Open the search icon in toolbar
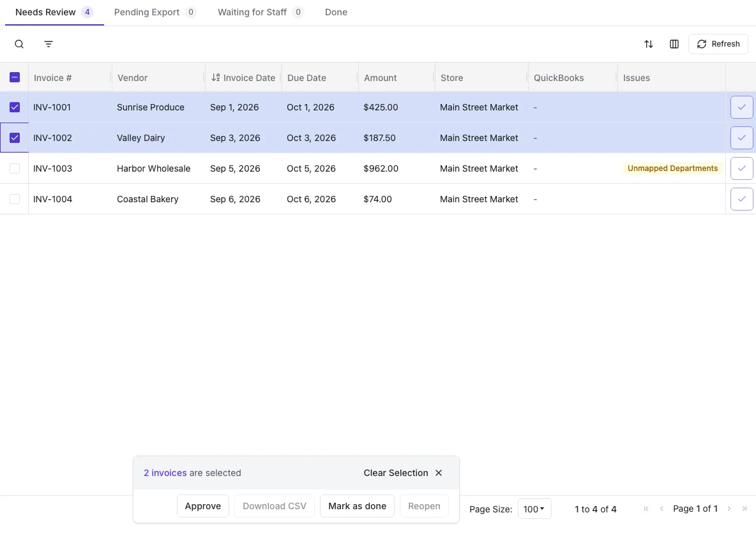 [19, 44]
